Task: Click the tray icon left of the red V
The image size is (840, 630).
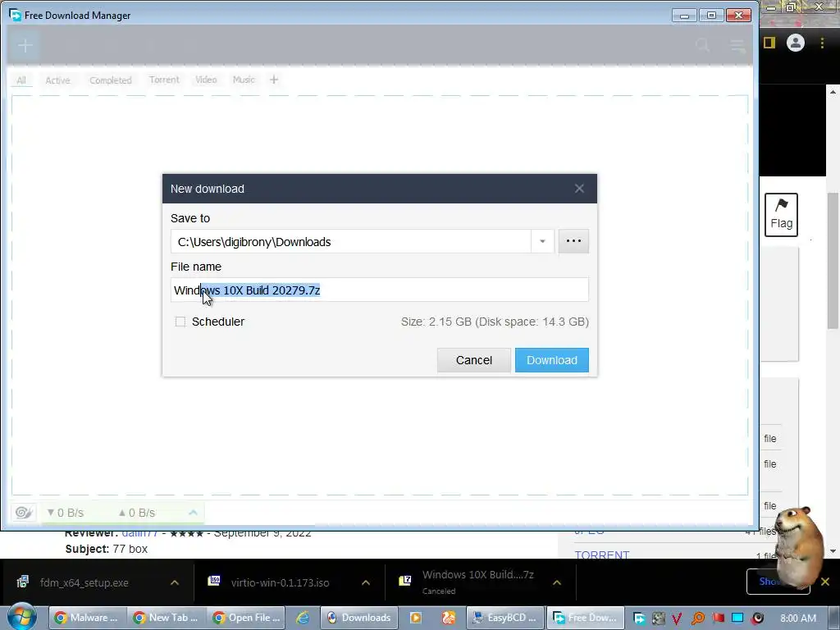Action: point(658,619)
